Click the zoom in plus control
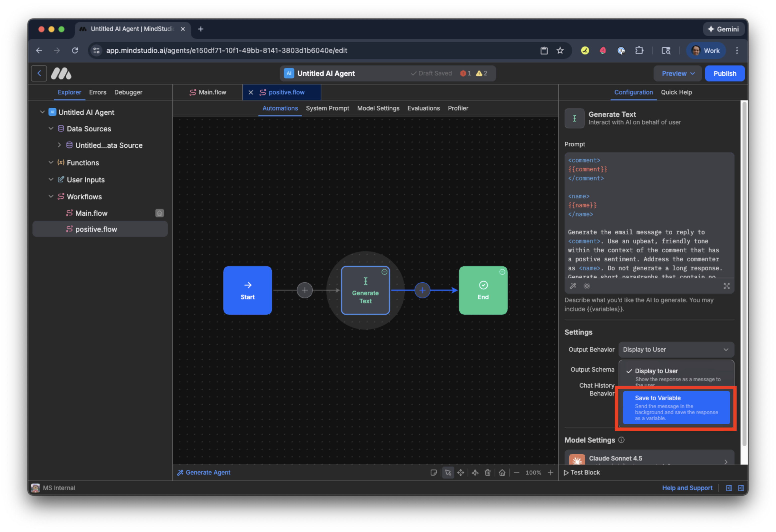Viewport: 776px width, 532px height. (550, 473)
